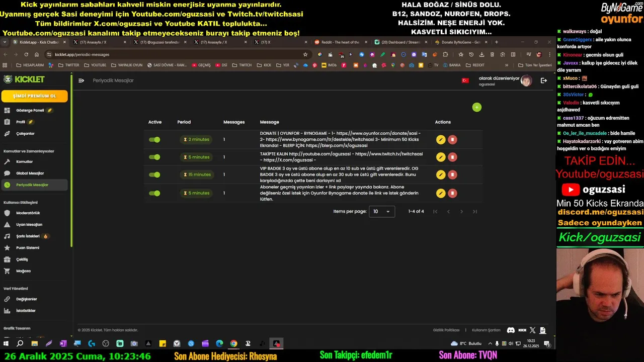This screenshot has height=362, width=644.
Task: Open the Kullanım Şartları link
Action: [486, 330]
